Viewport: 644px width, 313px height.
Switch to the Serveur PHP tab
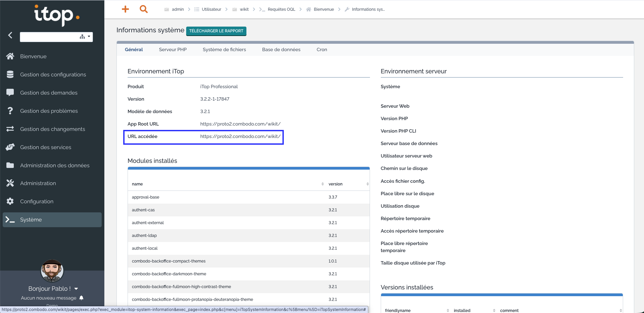click(x=173, y=49)
